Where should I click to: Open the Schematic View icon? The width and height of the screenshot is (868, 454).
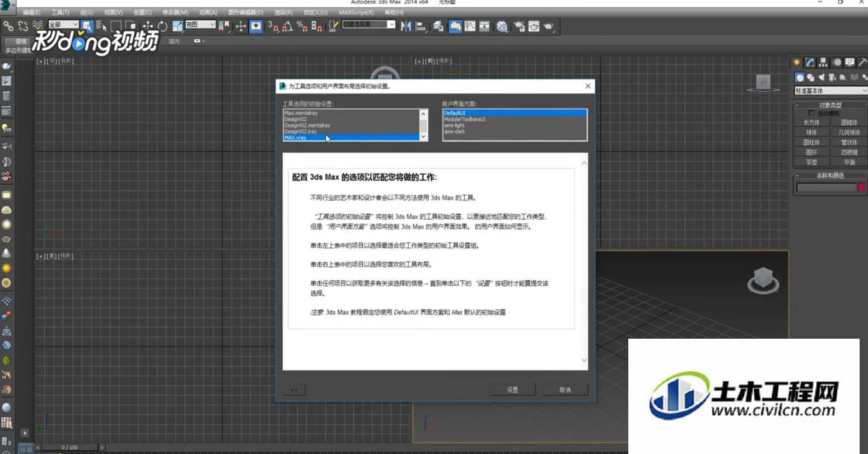point(484,26)
